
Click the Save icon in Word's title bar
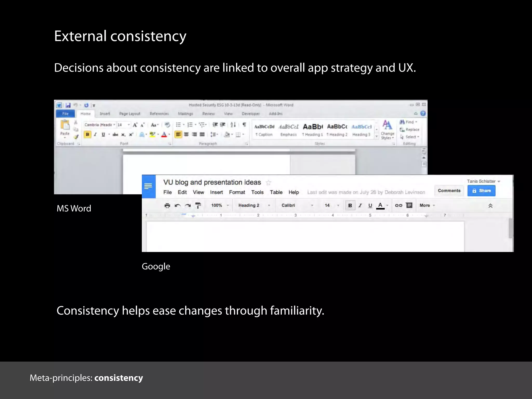(68, 105)
